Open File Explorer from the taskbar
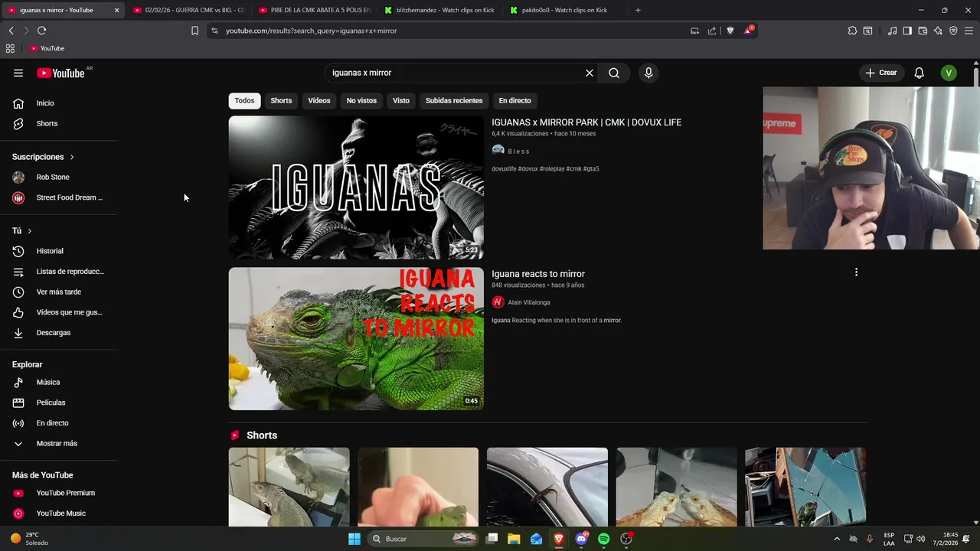980x551 pixels. click(514, 539)
